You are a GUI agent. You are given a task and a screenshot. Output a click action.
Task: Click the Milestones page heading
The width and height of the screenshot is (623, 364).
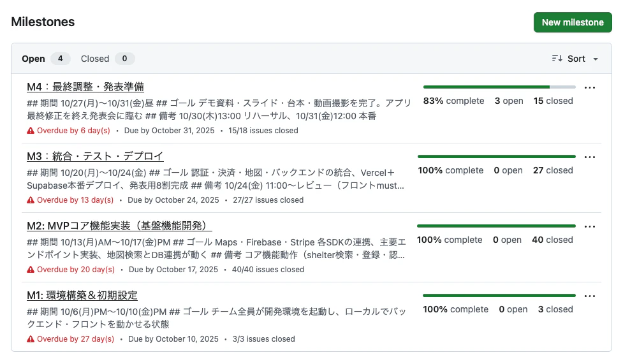(43, 22)
